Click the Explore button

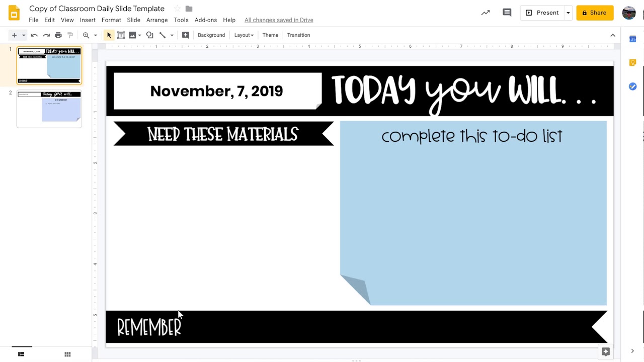(x=606, y=351)
